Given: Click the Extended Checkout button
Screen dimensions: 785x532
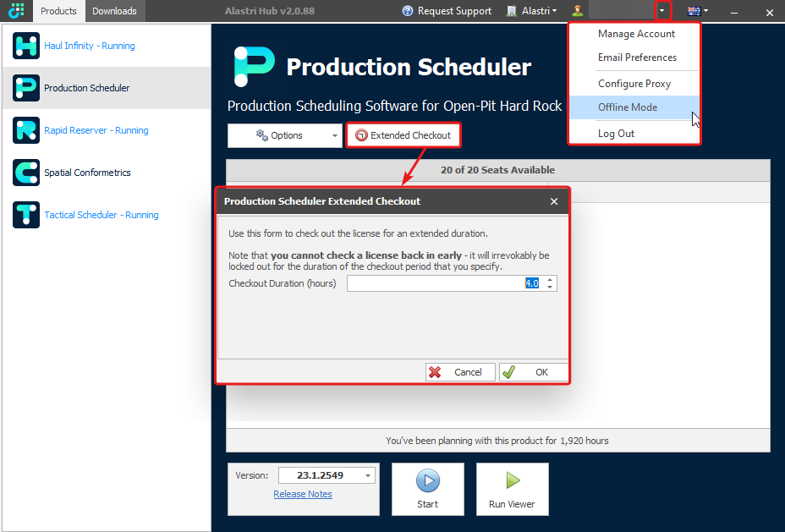Looking at the screenshot, I should (403, 135).
